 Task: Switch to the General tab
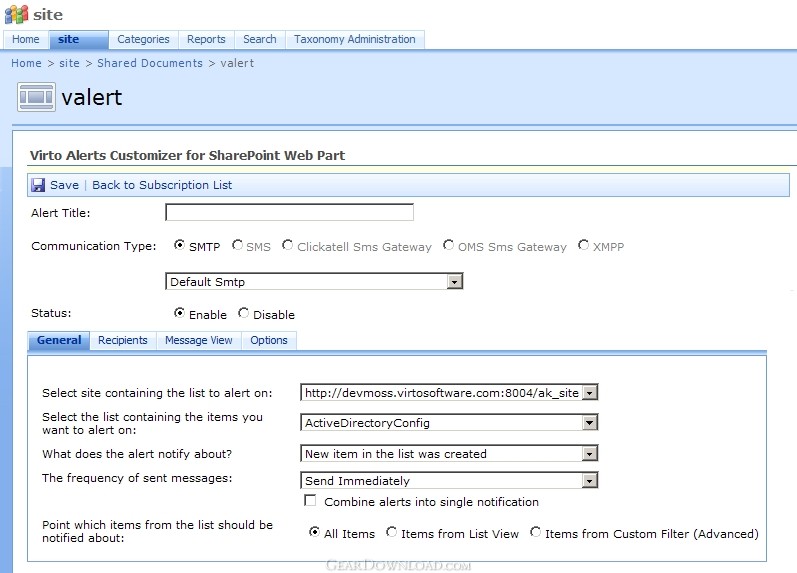pyautogui.click(x=59, y=340)
